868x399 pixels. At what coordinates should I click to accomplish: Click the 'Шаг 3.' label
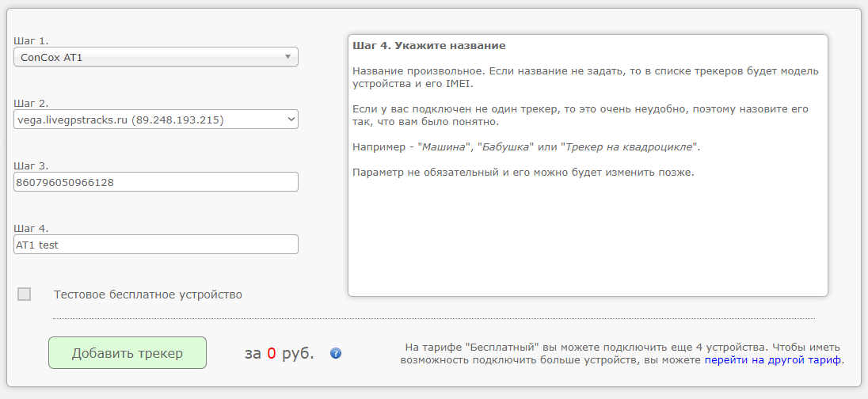pos(32,165)
